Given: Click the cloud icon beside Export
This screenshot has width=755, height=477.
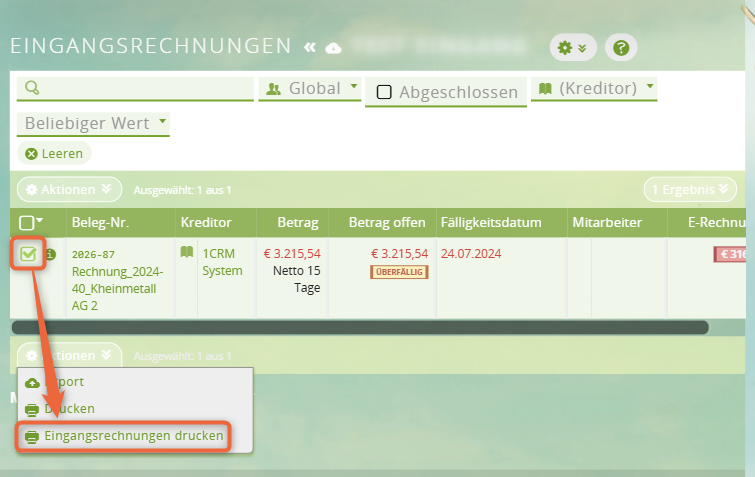Looking at the screenshot, I should point(32,383).
